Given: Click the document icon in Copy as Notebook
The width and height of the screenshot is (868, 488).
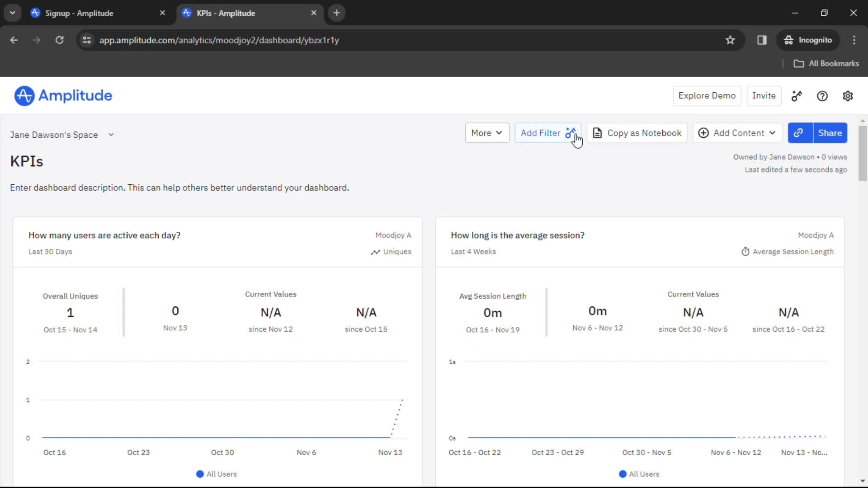Looking at the screenshot, I should point(597,133).
